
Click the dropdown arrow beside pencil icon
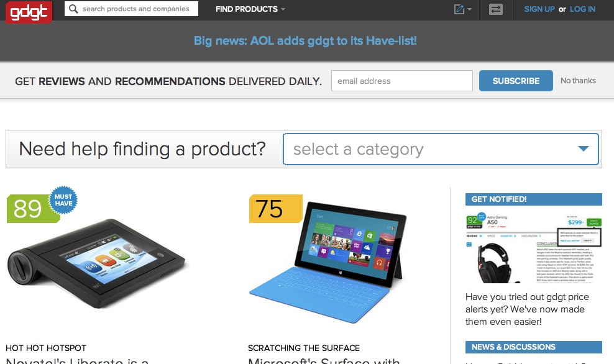469,9
